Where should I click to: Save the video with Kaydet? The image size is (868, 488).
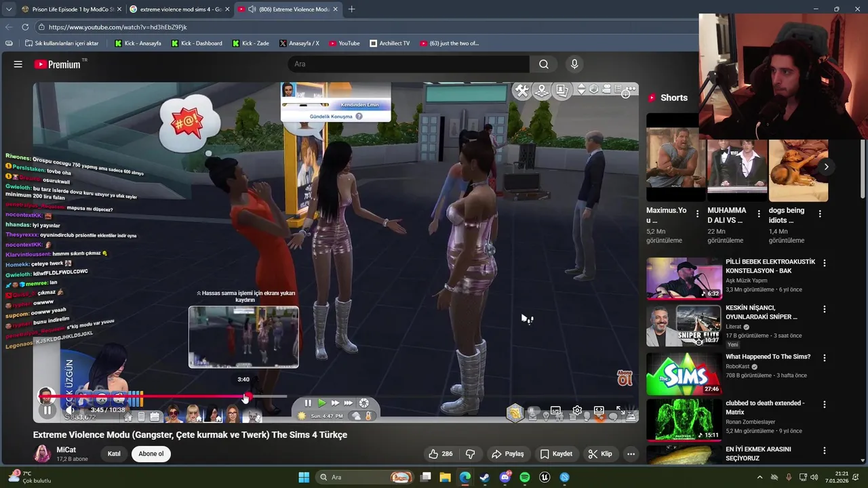[556, 454]
